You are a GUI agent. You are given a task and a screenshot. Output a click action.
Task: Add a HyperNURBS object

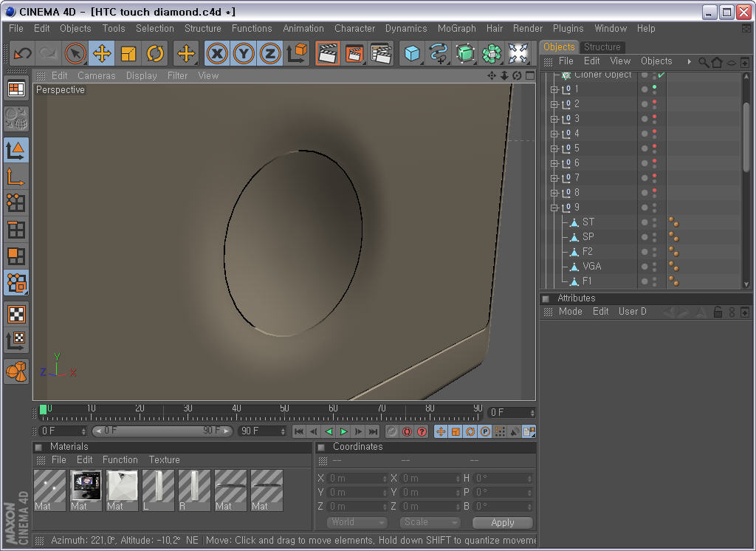465,53
